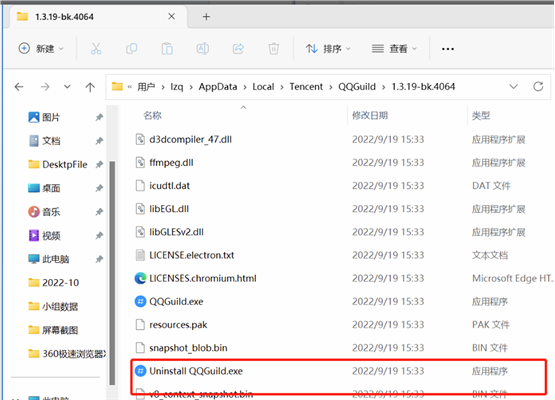Click the Delete trash icon
This screenshot has width=555, height=400.
point(274,48)
